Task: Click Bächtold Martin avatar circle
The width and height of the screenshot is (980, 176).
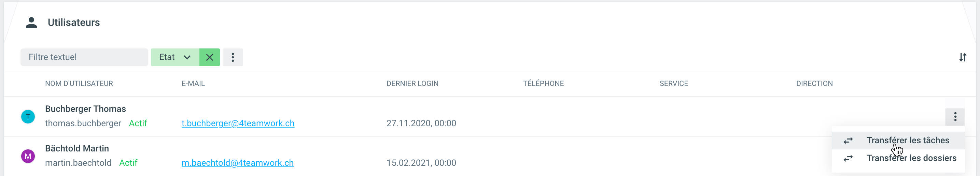Action: 28,156
